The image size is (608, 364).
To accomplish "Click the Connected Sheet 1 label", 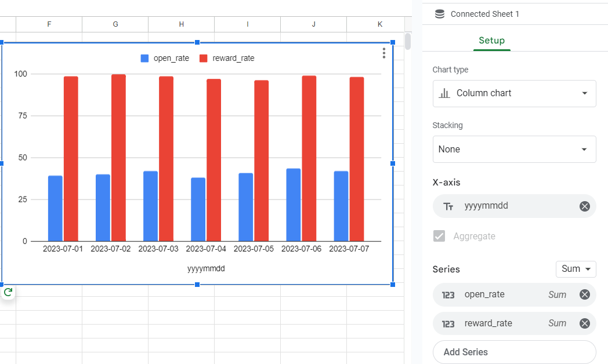I will click(484, 14).
